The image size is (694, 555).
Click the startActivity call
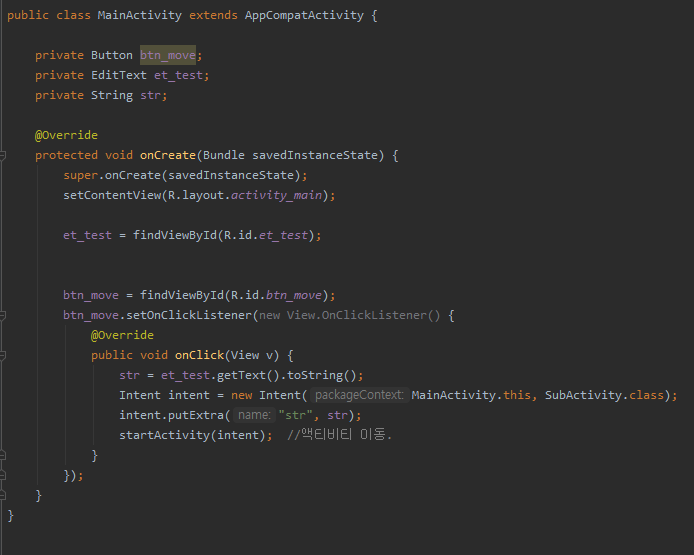(164, 436)
